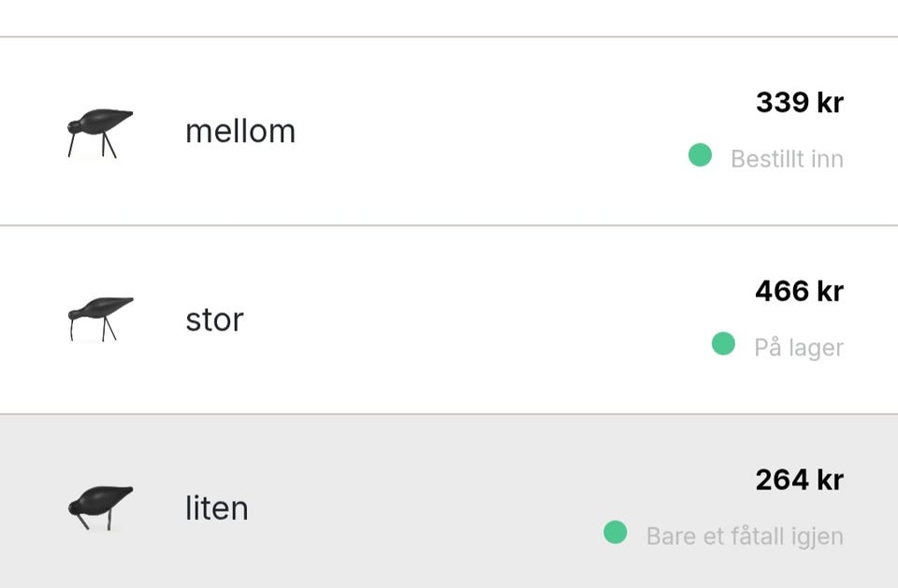Click divider line between mellom and stor
The image size is (898, 588).
coord(449,225)
